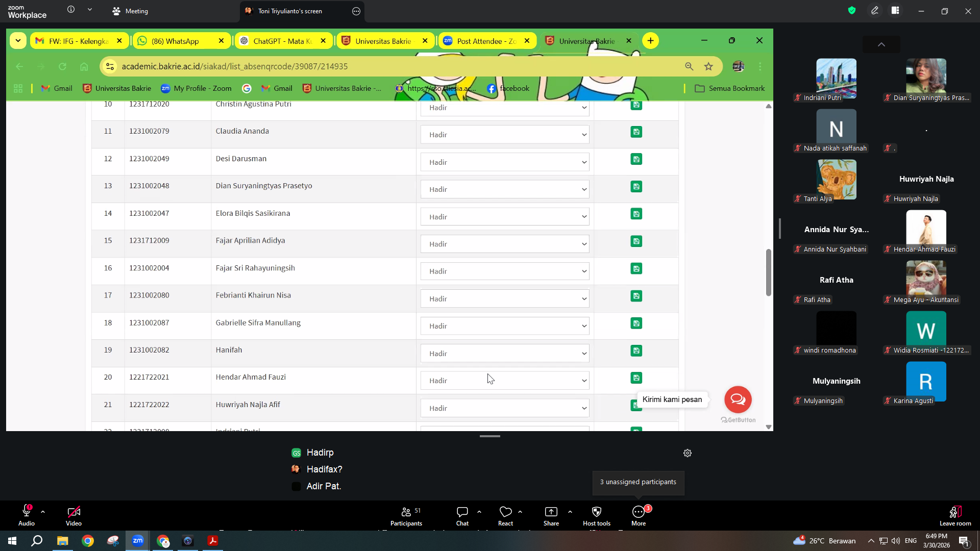
Task: Open attendance dropdown for Elora Bilqis Sasikirana
Action: pyautogui.click(x=505, y=217)
